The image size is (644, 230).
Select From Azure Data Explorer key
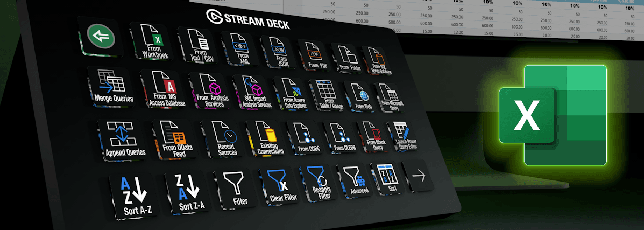coord(293,94)
